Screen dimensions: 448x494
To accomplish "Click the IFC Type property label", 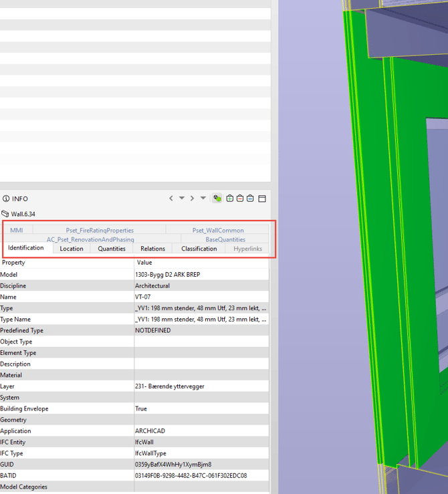I will (x=11, y=453).
